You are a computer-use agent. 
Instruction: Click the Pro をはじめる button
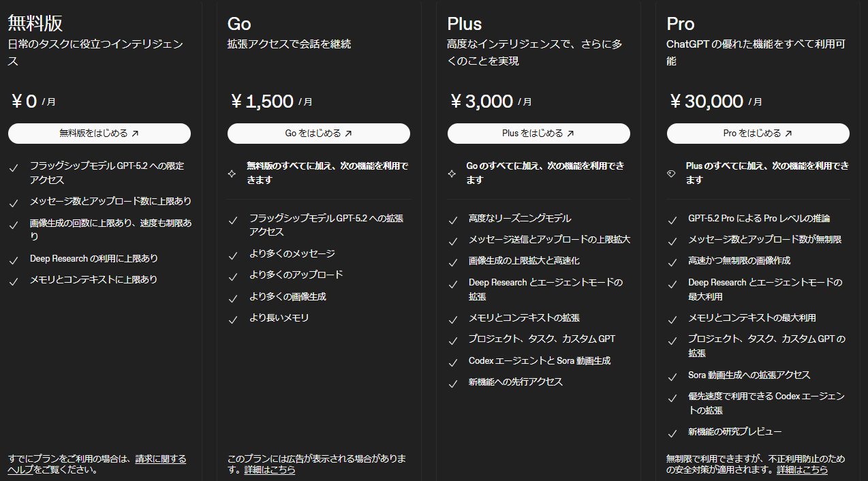coord(757,133)
